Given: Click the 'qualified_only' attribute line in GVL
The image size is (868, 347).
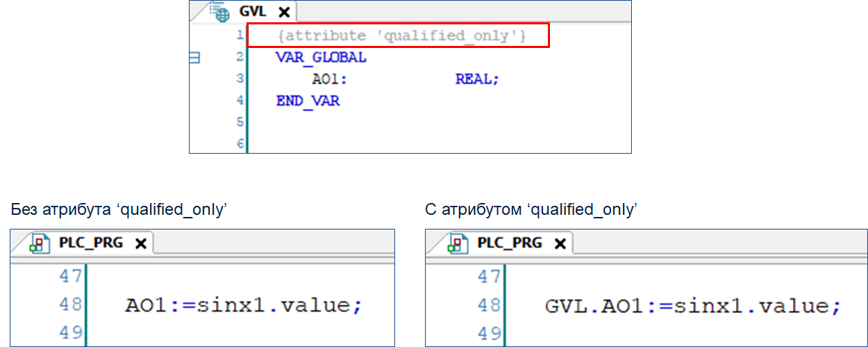Looking at the screenshot, I should point(397,35).
